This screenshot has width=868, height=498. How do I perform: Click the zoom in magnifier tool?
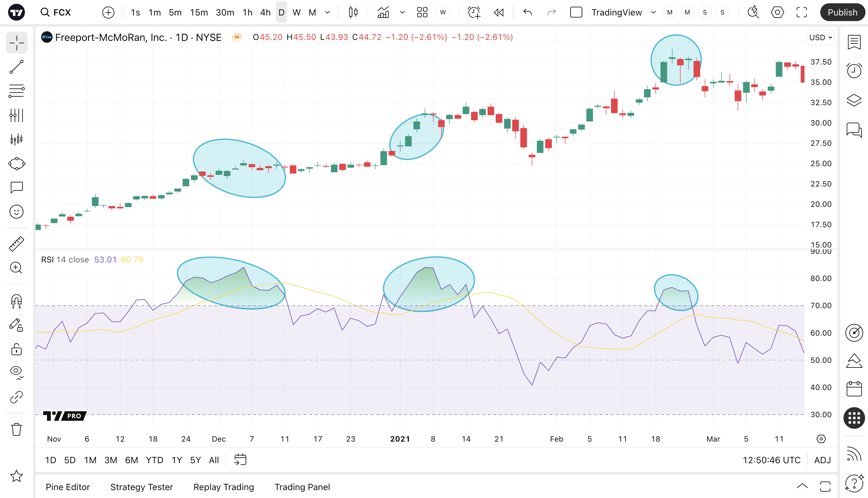pos(17,268)
